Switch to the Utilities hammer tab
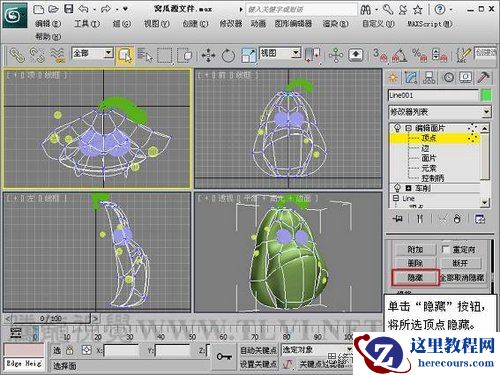 pyautogui.click(x=484, y=78)
